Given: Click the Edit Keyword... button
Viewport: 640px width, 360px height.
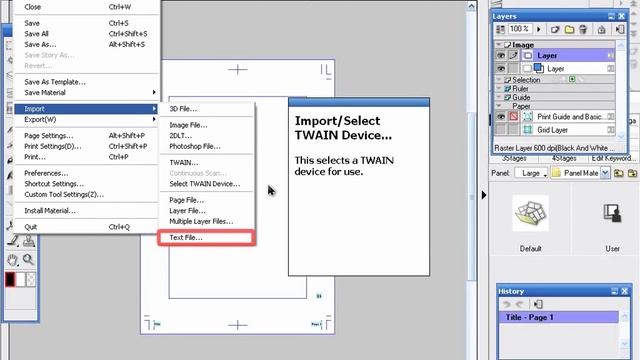Looking at the screenshot, I should (613, 158).
